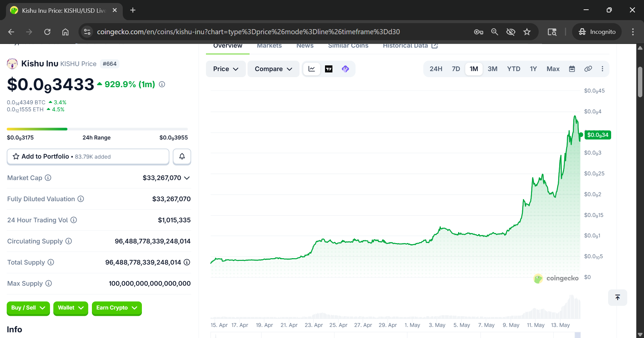644x338 pixels.
Task: Select the 1Y timeframe
Action: point(533,69)
